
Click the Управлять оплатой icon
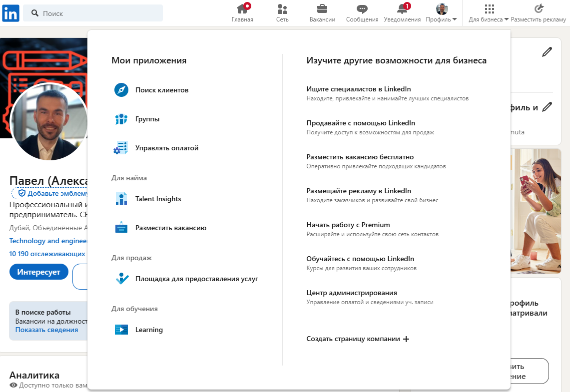tap(121, 148)
